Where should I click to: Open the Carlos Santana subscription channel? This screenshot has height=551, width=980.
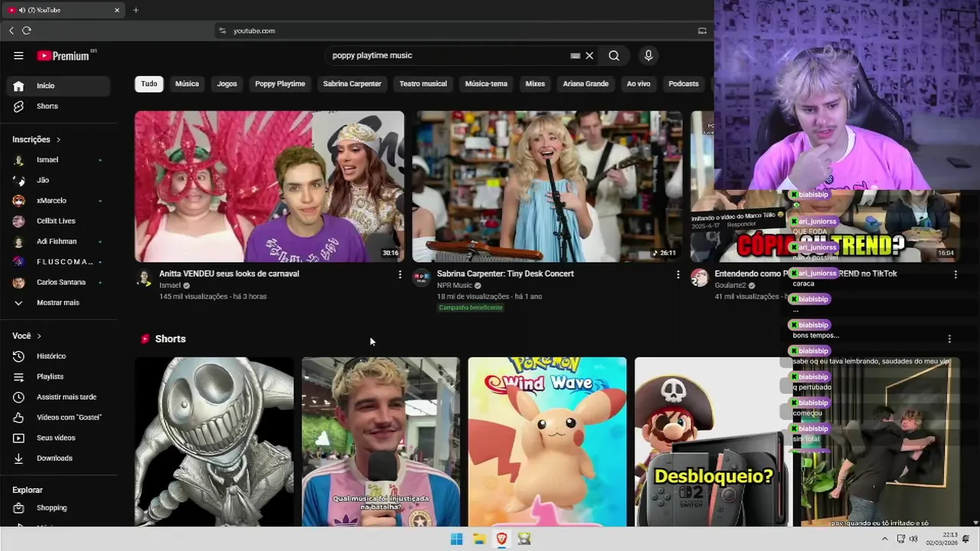tap(58, 282)
